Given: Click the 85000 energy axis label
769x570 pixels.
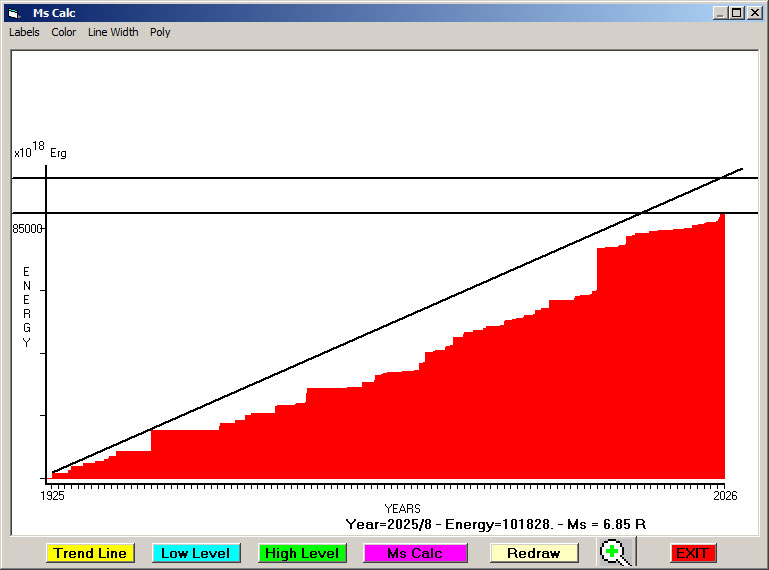Looking at the screenshot, I should [27, 229].
